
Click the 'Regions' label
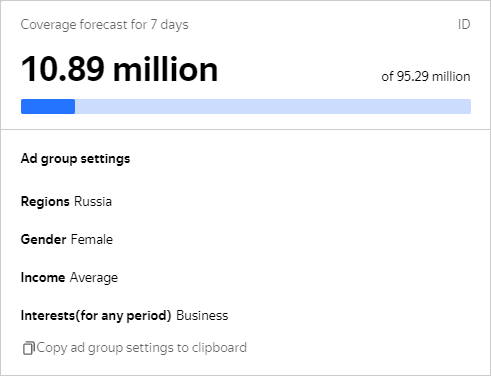(x=45, y=201)
